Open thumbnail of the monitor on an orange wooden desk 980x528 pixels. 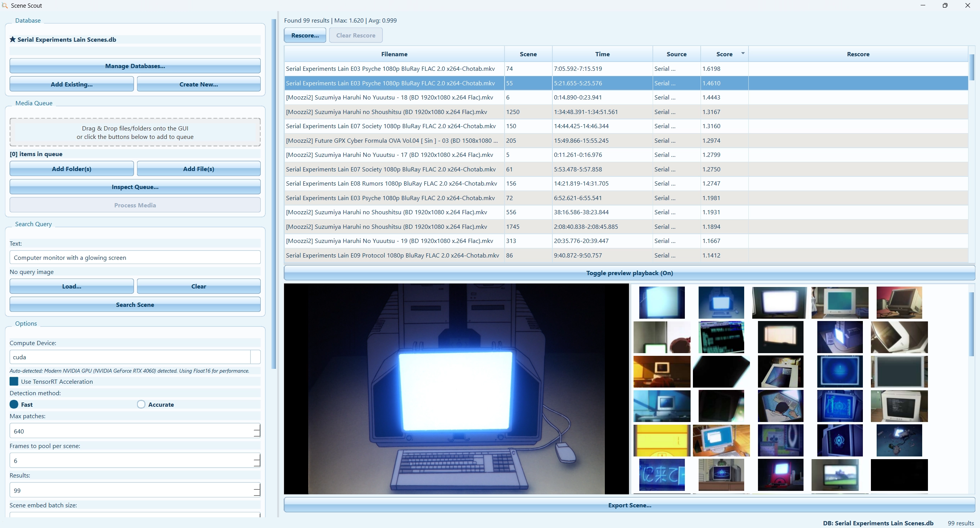pyautogui.click(x=721, y=440)
